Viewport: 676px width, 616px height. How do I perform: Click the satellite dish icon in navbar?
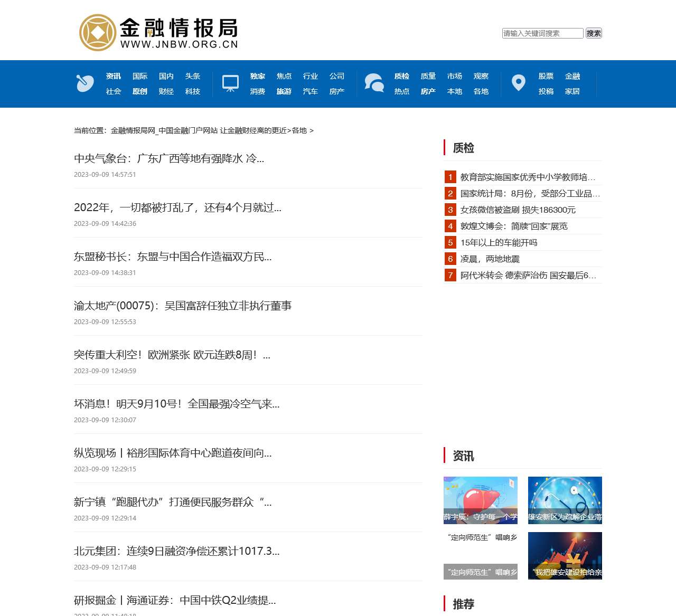(x=85, y=83)
